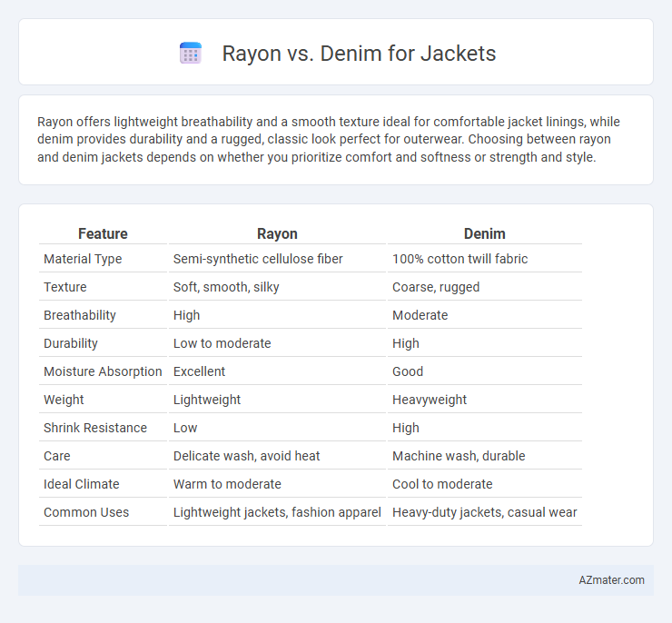Click the 'Moisture Absorption' label

[103, 371]
